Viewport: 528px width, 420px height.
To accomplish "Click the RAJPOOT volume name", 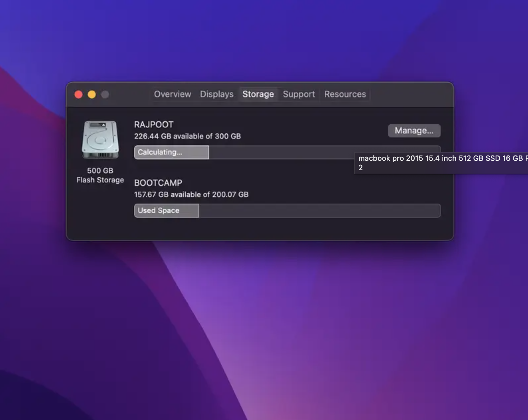I will [154, 125].
